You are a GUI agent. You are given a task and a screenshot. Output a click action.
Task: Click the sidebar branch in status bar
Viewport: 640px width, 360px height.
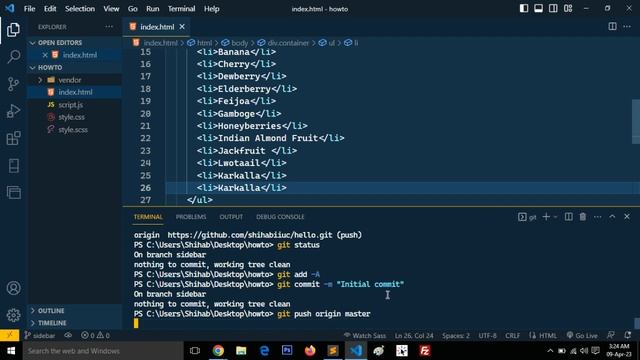(x=40, y=336)
